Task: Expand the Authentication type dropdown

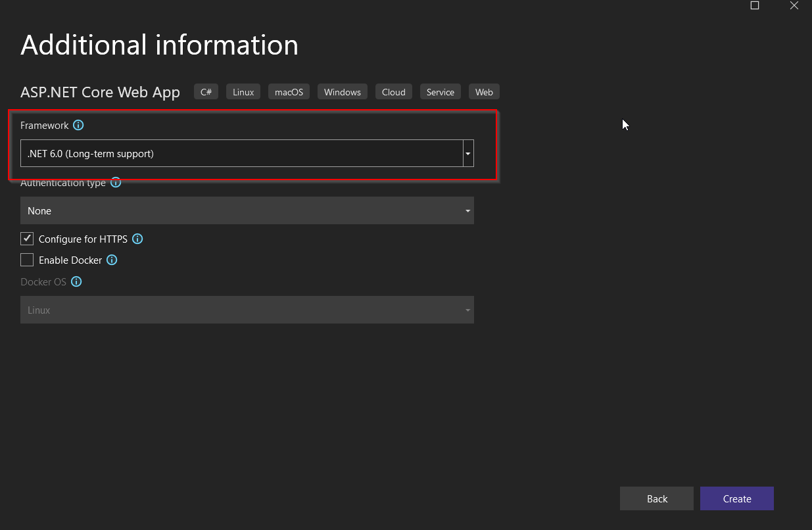Action: pos(247,210)
